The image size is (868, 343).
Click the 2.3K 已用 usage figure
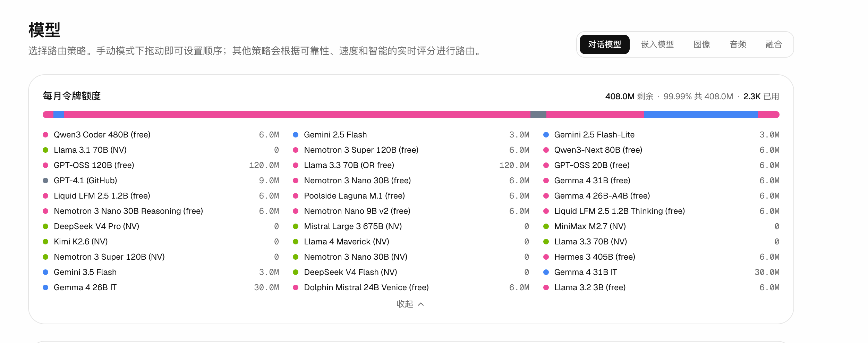(x=761, y=97)
